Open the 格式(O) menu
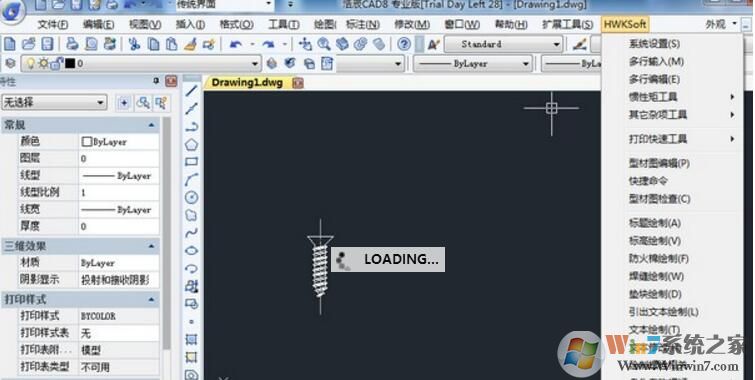The image size is (755, 380). [236, 24]
